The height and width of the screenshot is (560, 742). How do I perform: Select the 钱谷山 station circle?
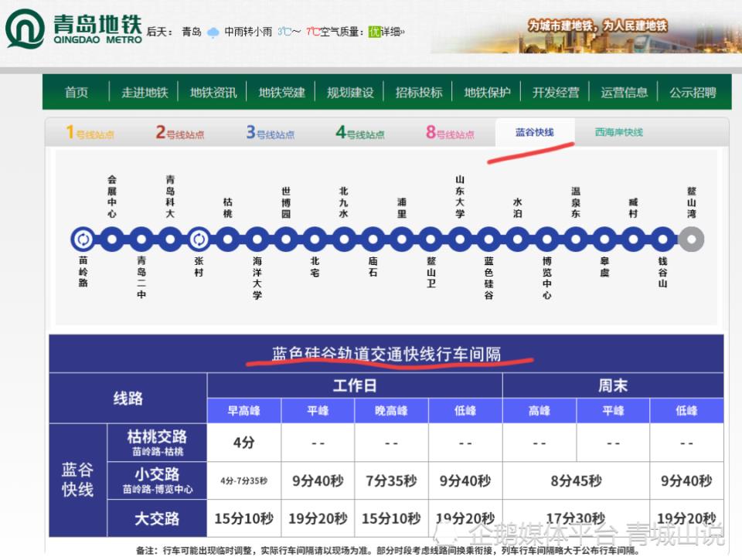coord(662,239)
